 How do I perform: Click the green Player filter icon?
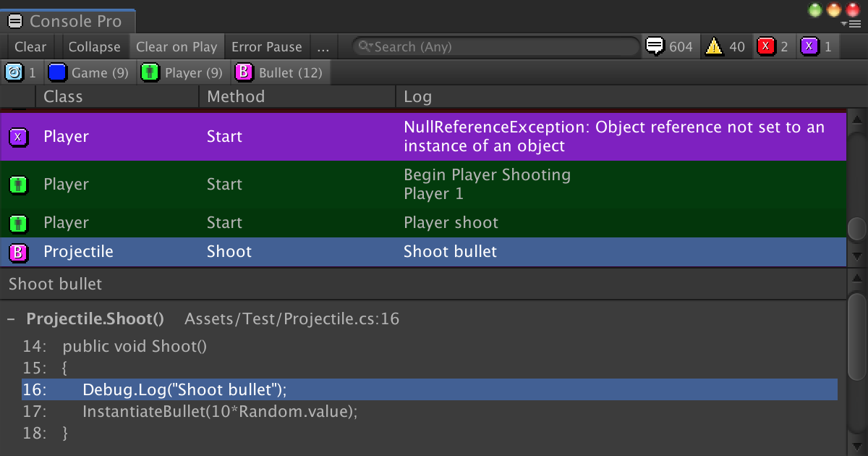point(150,72)
